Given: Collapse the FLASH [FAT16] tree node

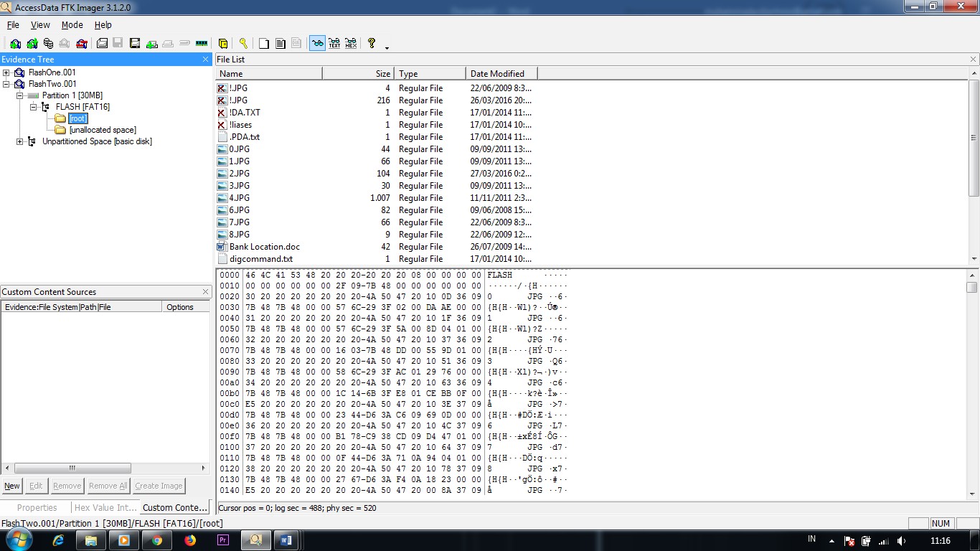Looking at the screenshot, I should pos(32,106).
